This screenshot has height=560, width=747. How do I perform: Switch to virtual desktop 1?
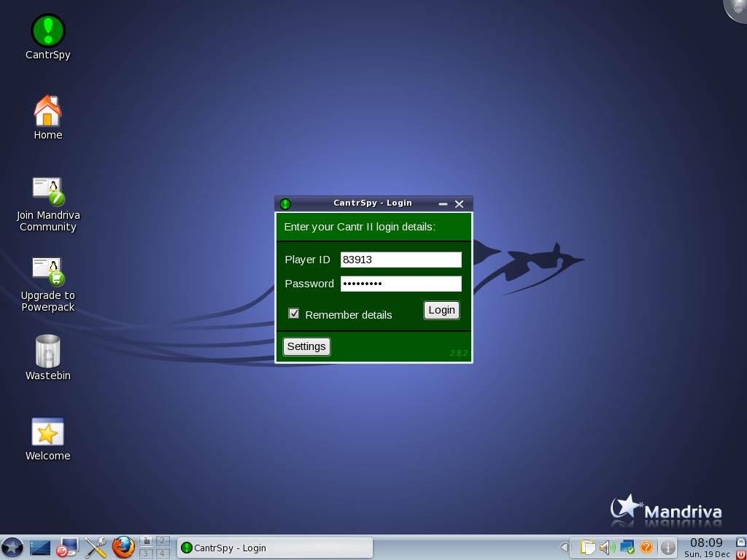[146, 541]
